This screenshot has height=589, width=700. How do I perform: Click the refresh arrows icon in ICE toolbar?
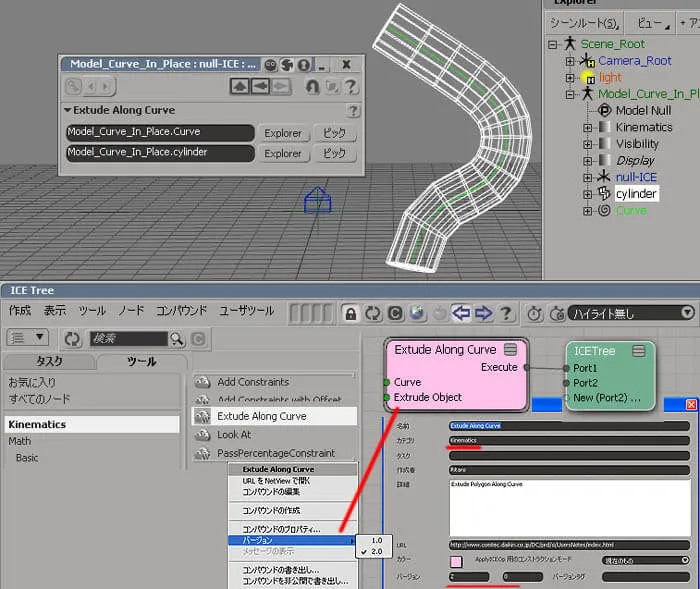pyautogui.click(x=373, y=314)
